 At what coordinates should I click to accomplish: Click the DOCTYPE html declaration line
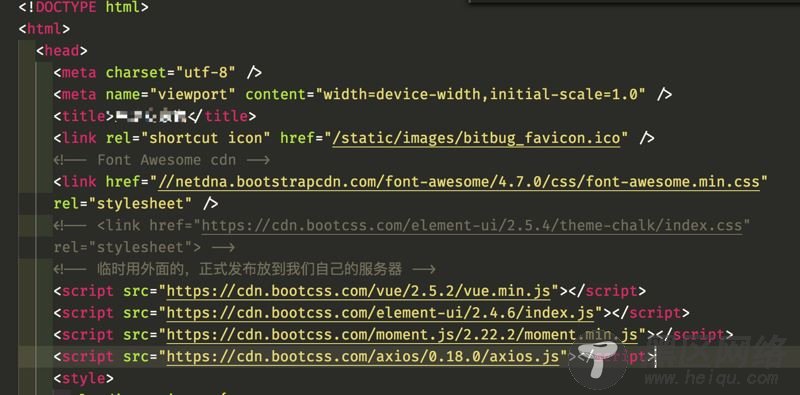pos(83,8)
